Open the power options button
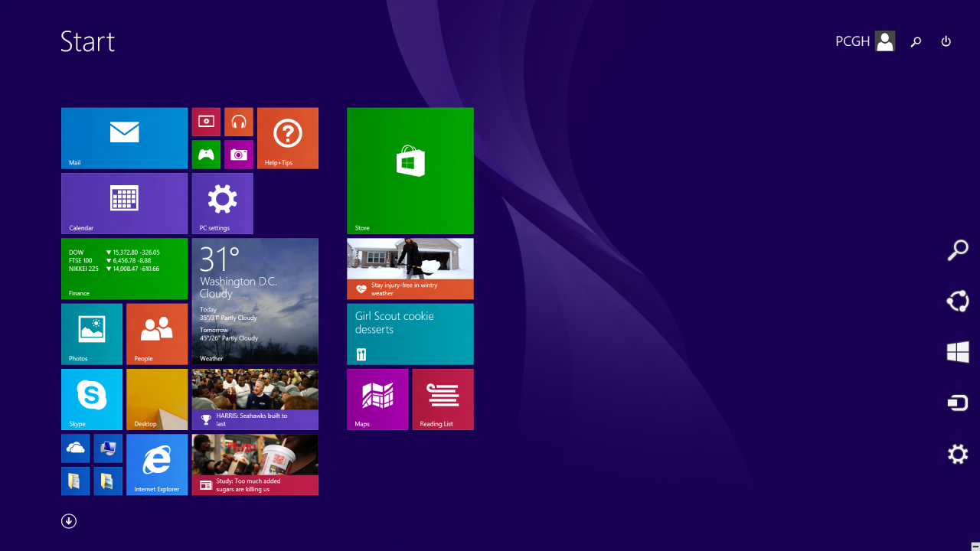 (946, 41)
